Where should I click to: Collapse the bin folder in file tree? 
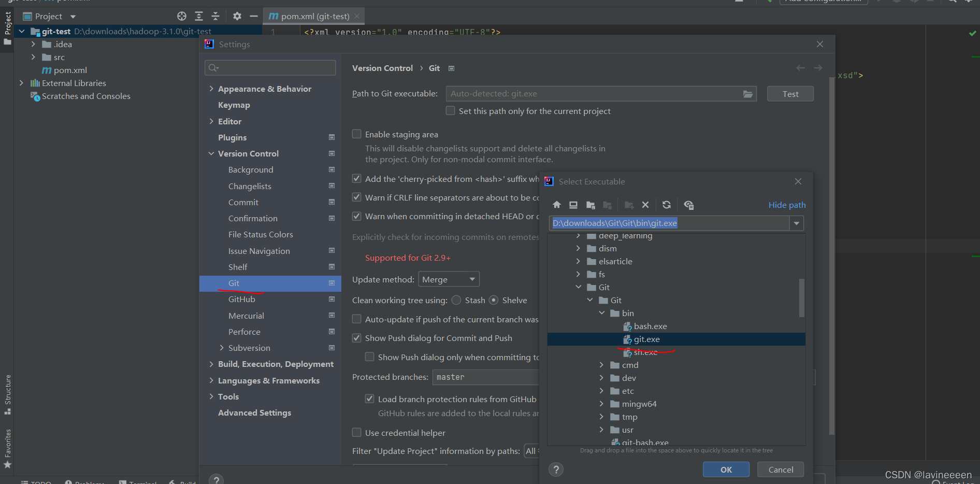602,313
